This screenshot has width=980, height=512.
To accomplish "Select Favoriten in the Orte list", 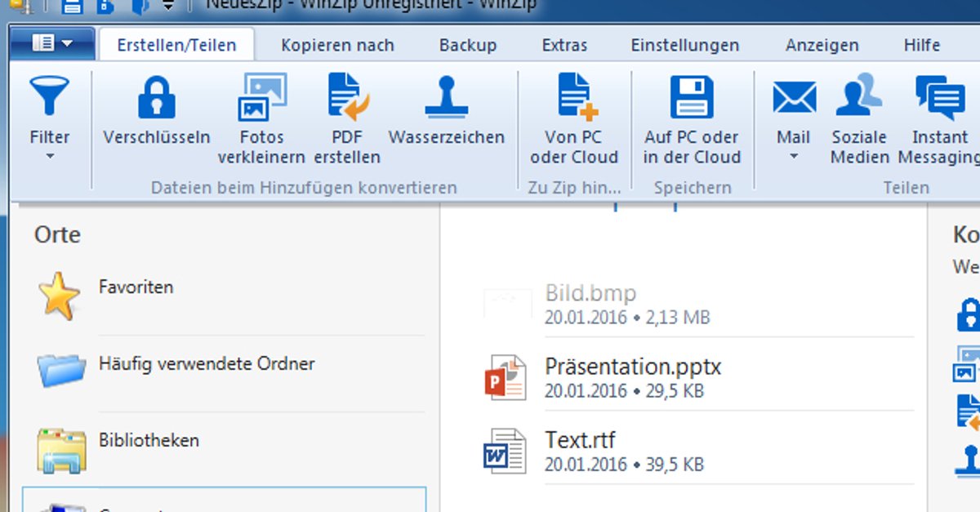I will tap(136, 287).
